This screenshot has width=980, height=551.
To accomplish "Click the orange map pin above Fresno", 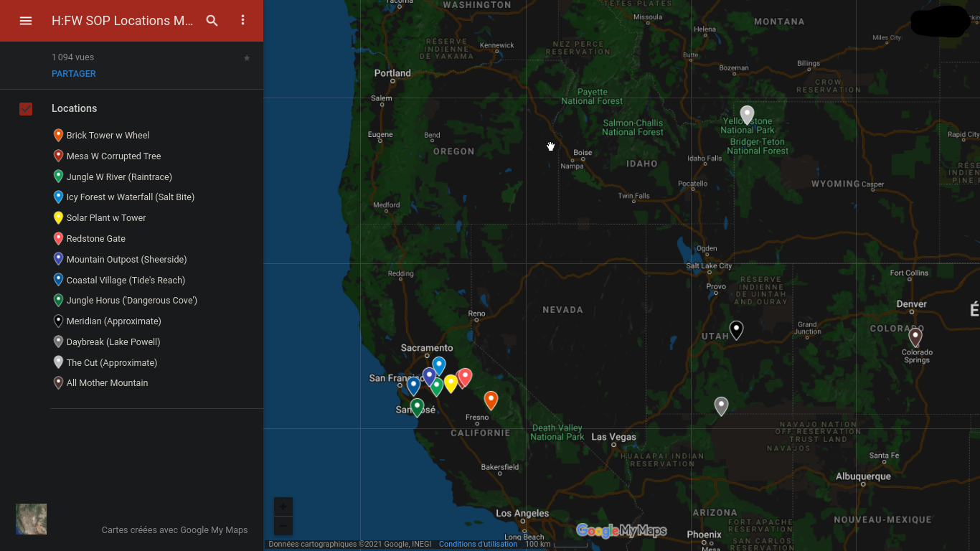I will (x=491, y=400).
